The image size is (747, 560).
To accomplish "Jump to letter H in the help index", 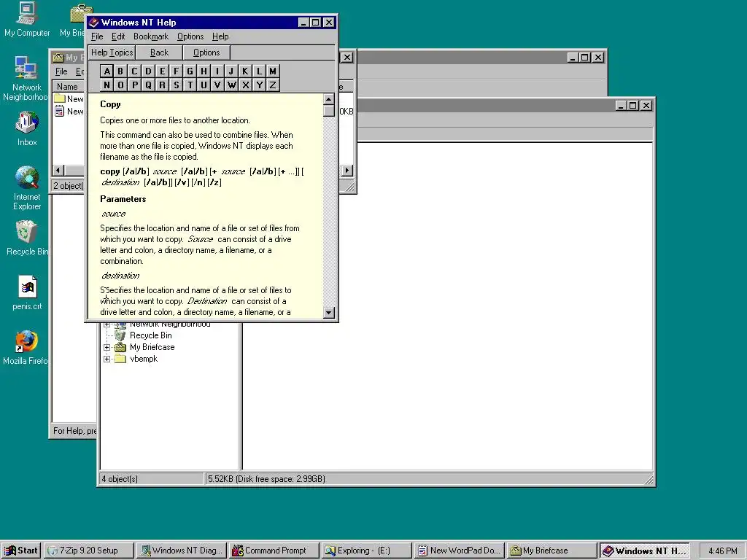I will (204, 71).
